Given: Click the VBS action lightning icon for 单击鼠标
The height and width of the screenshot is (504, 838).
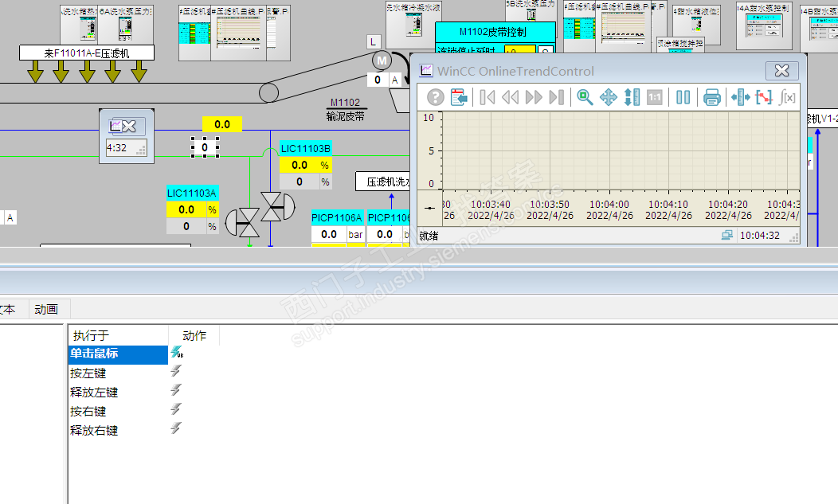Looking at the screenshot, I should click(176, 352).
